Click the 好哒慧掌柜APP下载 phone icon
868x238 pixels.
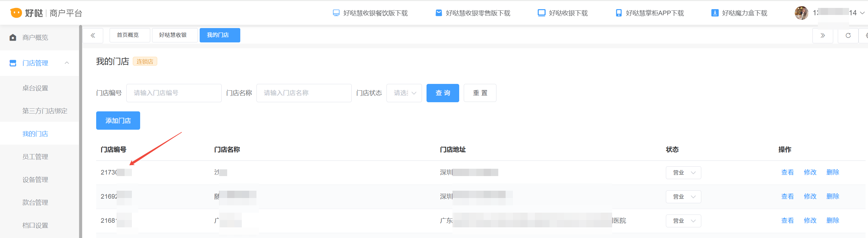click(x=619, y=13)
